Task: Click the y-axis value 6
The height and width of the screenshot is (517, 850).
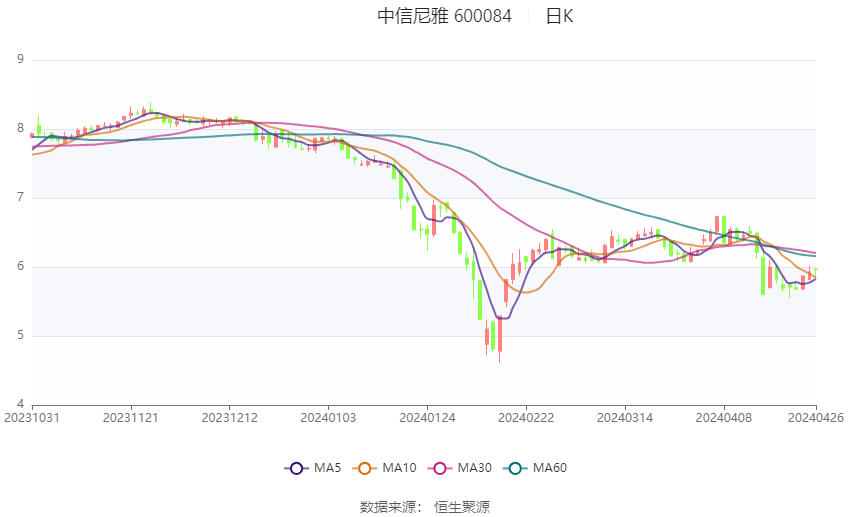Action: coord(21,266)
